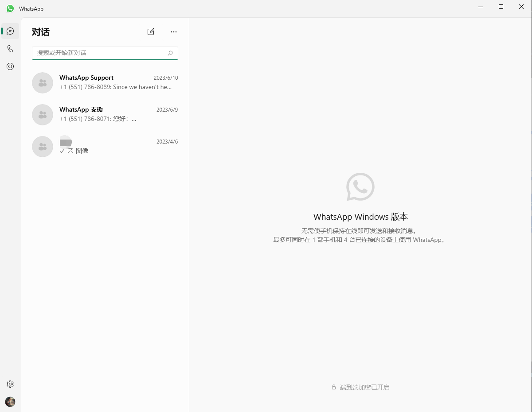Click the image icon beside 图像
The image size is (532, 412).
70,151
